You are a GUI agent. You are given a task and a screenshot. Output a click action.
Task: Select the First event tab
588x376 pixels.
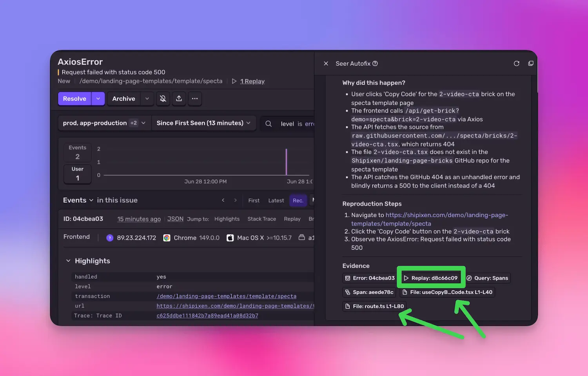pyautogui.click(x=254, y=200)
